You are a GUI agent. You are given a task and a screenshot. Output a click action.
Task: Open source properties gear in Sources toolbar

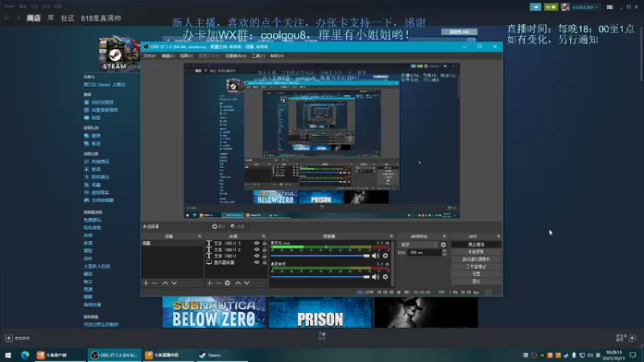[228, 283]
